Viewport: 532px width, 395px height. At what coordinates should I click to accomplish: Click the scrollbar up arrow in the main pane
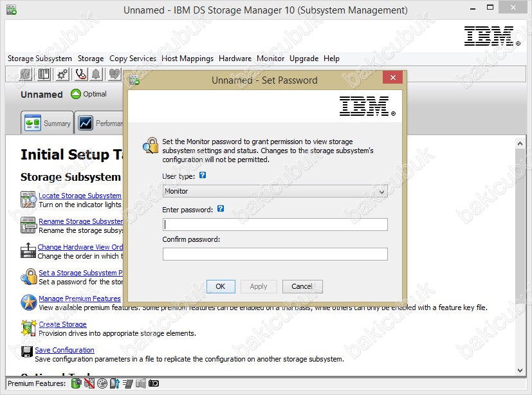point(520,143)
